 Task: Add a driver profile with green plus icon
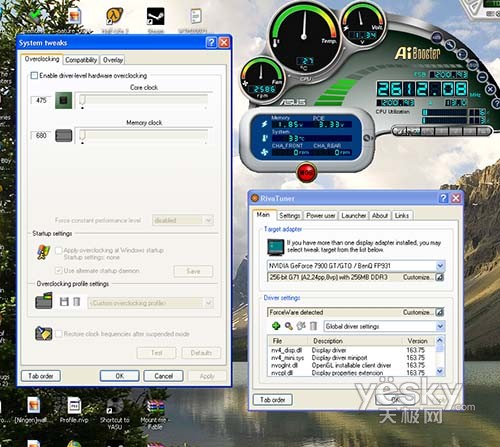(x=276, y=326)
